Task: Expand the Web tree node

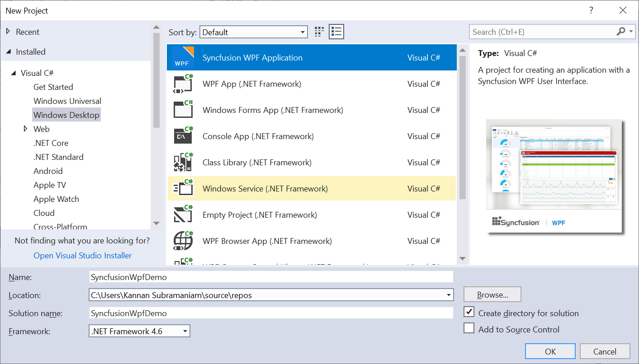Action: pos(26,129)
